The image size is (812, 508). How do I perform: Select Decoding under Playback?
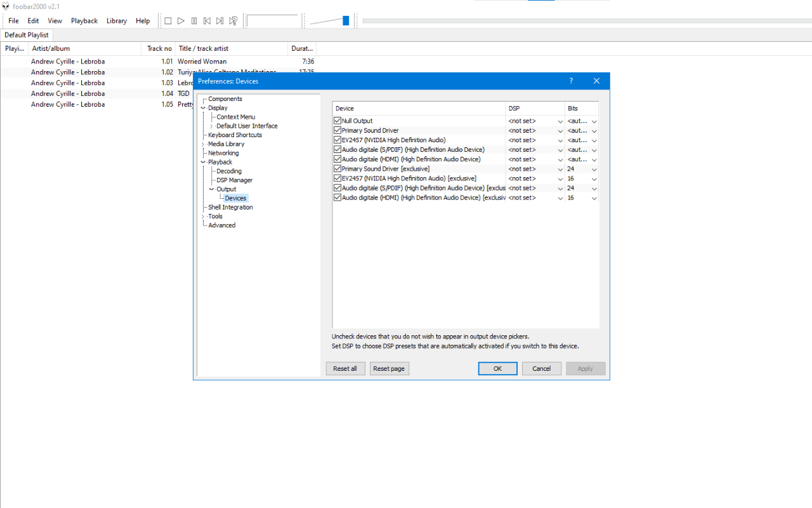(x=229, y=171)
